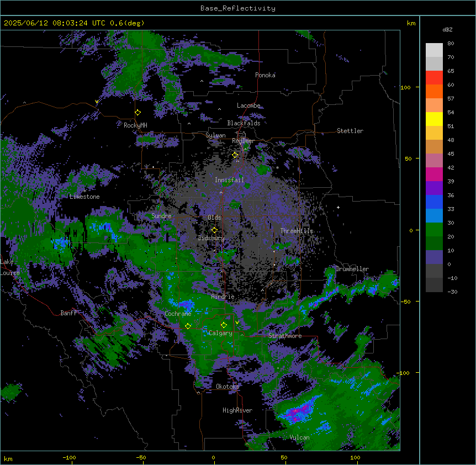Click the dBZ legend heading
Screen dimensions: 476x465
click(x=447, y=29)
